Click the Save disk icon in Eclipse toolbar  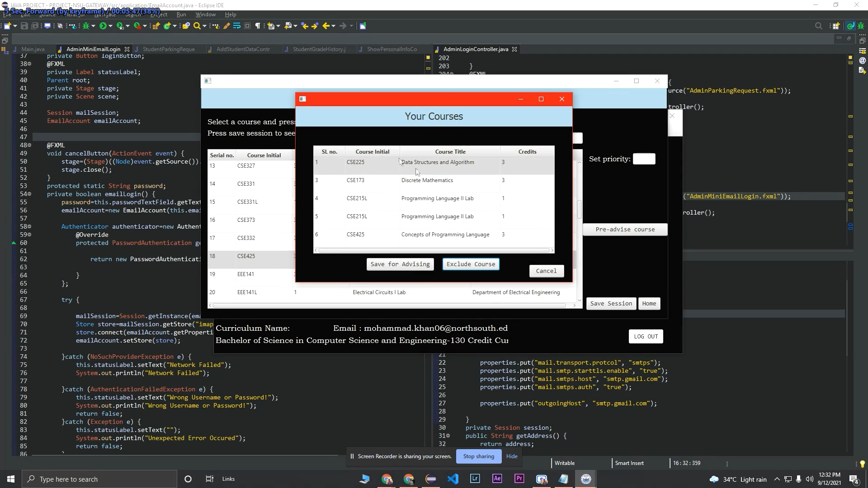(24, 26)
